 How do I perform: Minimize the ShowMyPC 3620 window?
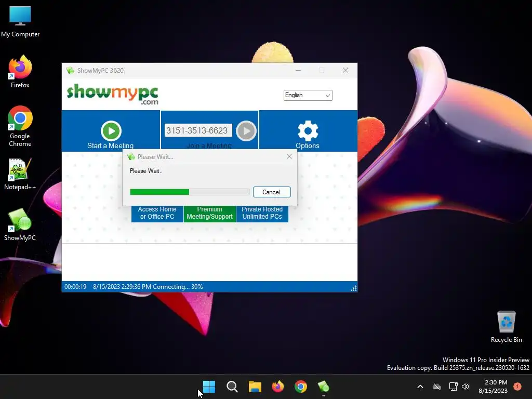[x=298, y=70]
